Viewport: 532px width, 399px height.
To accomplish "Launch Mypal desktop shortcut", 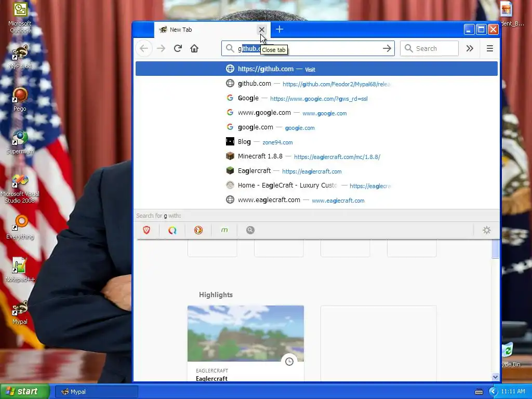I will tap(20, 313).
